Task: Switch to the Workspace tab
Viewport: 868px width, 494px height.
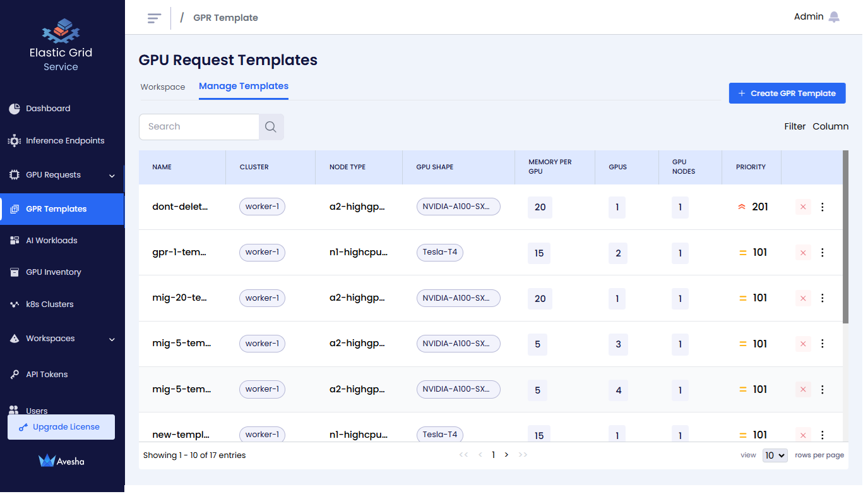Action: click(163, 87)
